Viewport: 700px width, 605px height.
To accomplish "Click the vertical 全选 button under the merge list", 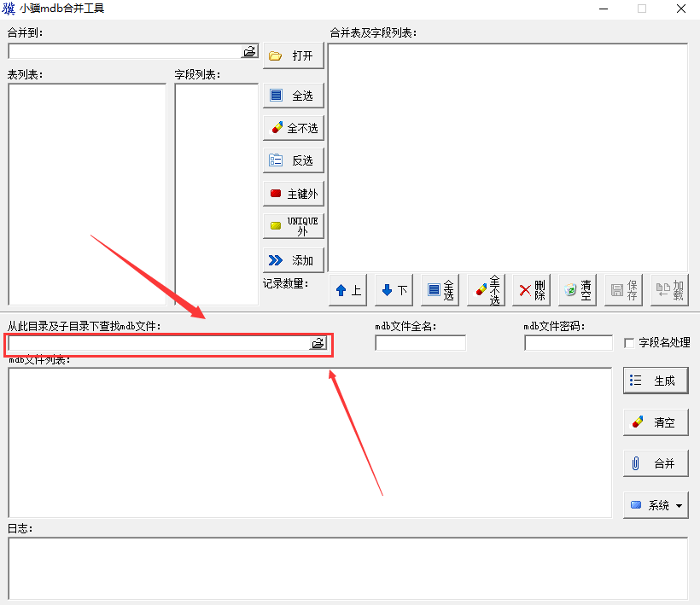I will point(440,290).
